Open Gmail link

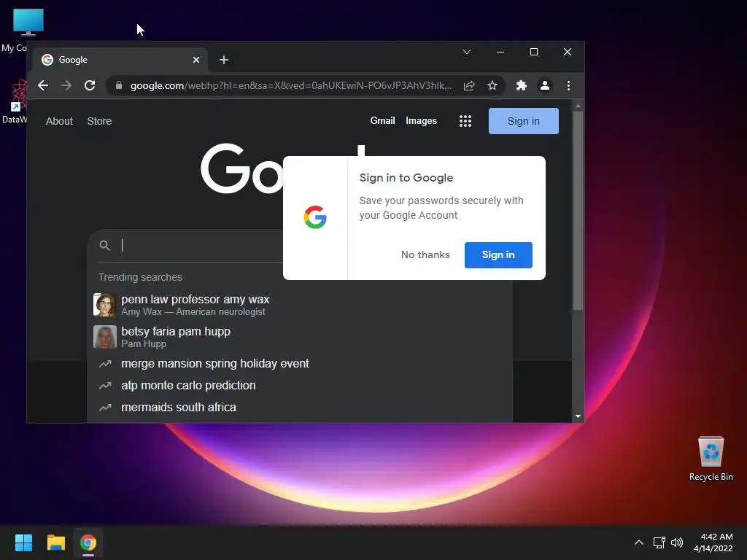click(x=382, y=121)
